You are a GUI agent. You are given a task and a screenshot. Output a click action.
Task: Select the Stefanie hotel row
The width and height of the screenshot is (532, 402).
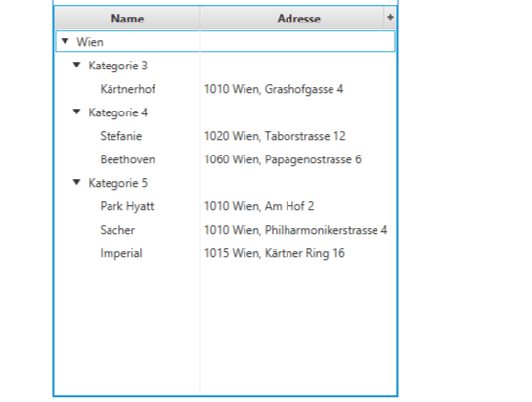click(x=225, y=136)
